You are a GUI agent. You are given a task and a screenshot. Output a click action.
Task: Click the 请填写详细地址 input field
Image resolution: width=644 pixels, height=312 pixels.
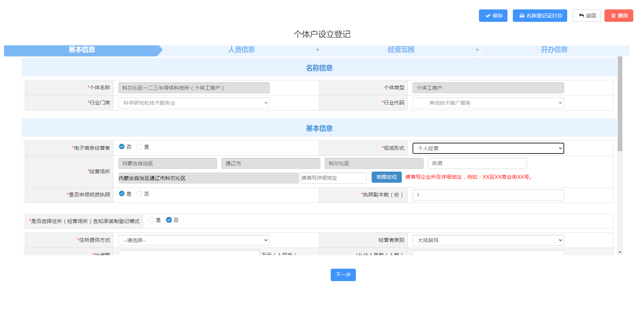click(x=333, y=178)
